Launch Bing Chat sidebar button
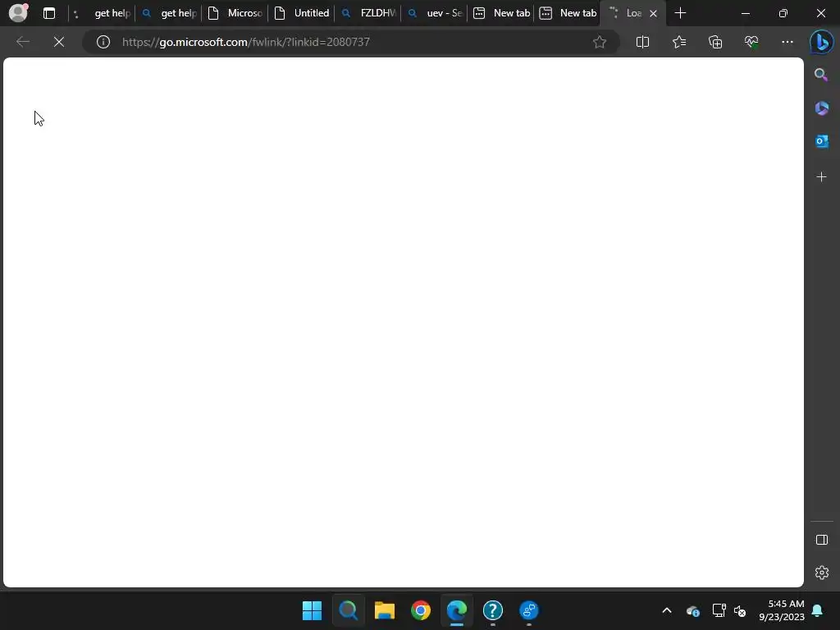The image size is (840, 630). coord(821,42)
